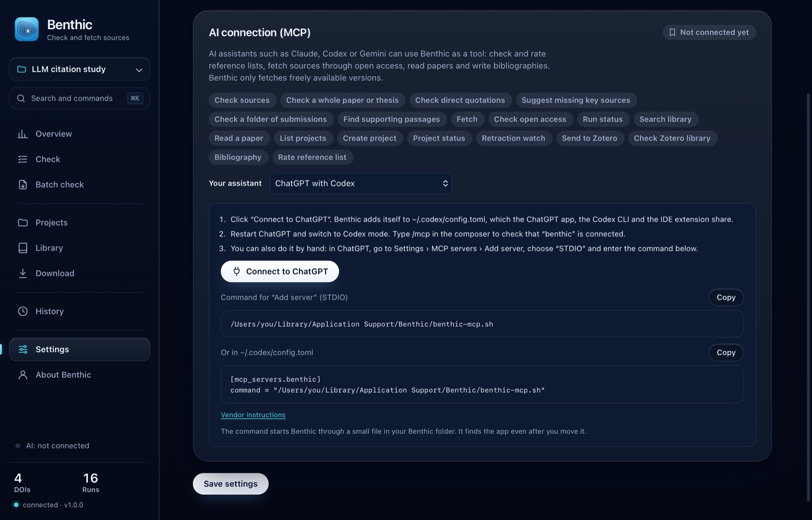
Task: Open About Benthic
Action: point(80,375)
